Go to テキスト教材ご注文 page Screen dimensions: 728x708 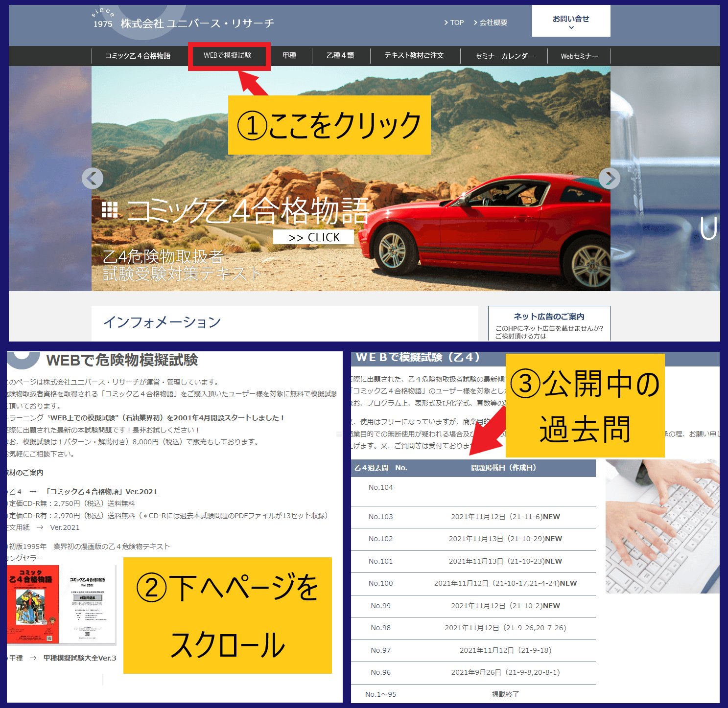(x=414, y=56)
